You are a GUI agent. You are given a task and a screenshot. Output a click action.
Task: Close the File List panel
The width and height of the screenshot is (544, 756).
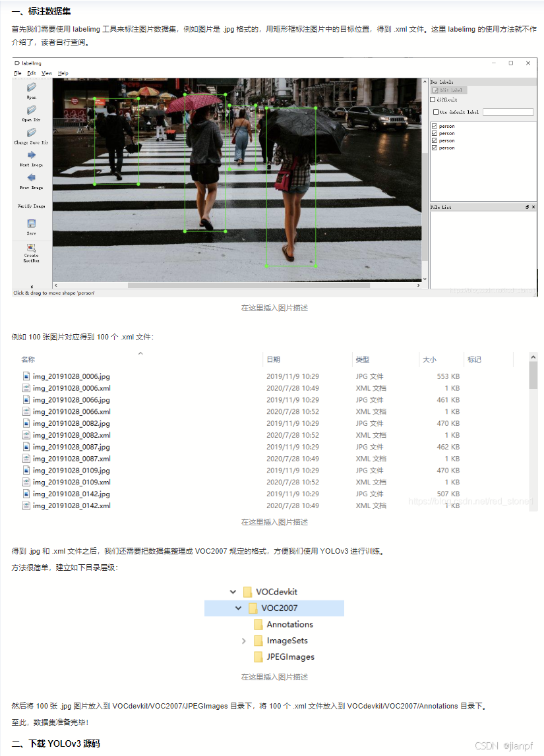[533, 207]
